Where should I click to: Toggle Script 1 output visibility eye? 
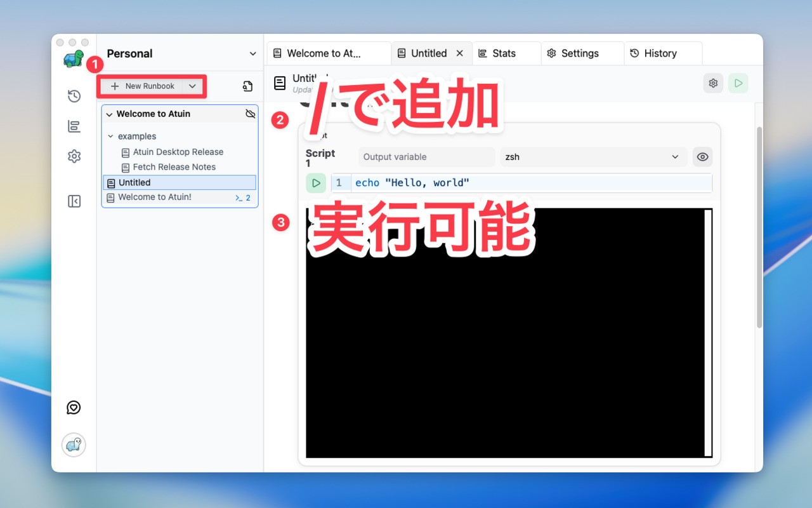(702, 157)
